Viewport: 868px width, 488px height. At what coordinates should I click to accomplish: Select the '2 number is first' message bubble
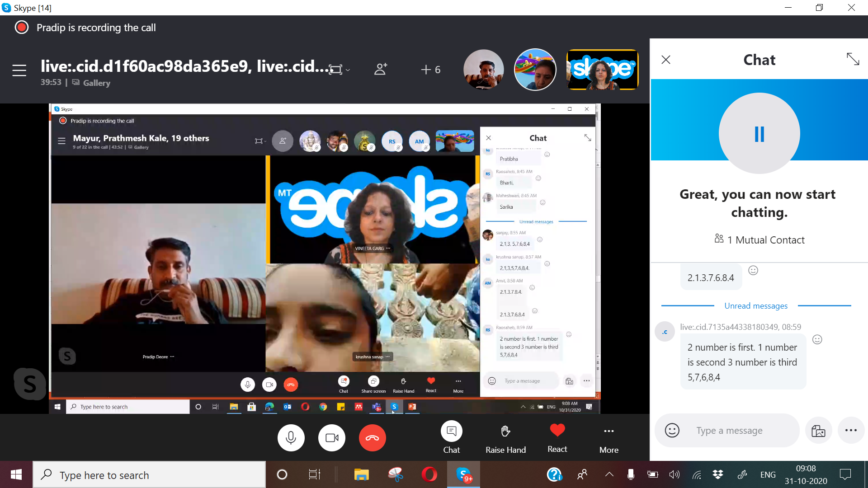pos(743,362)
